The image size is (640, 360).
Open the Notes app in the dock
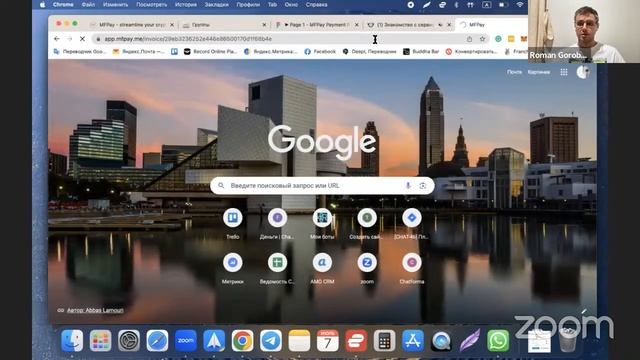coord(299,340)
